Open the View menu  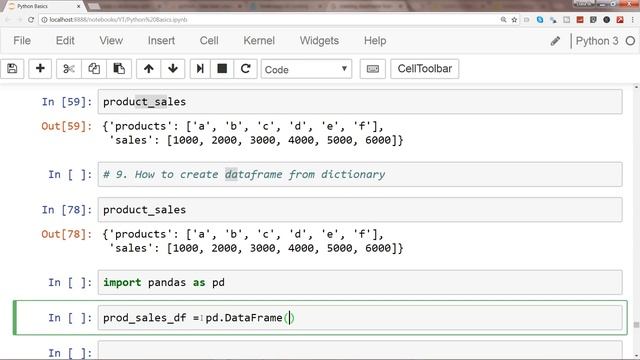pos(111,41)
